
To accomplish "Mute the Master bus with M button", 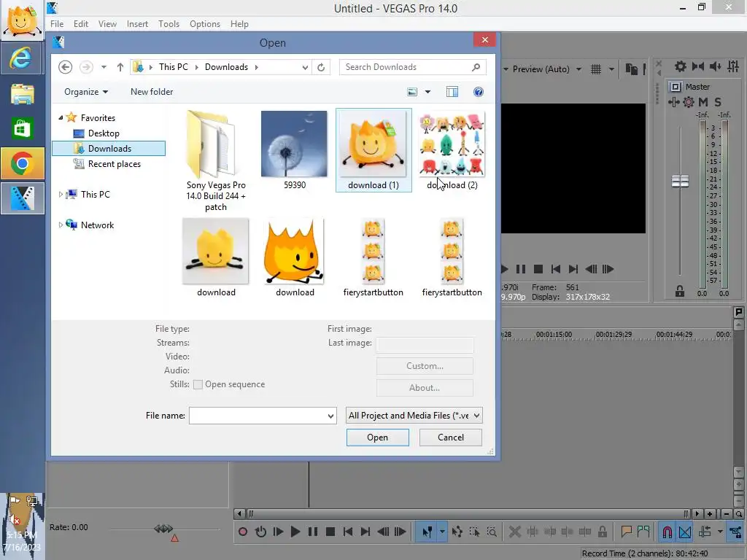I will [x=703, y=102].
